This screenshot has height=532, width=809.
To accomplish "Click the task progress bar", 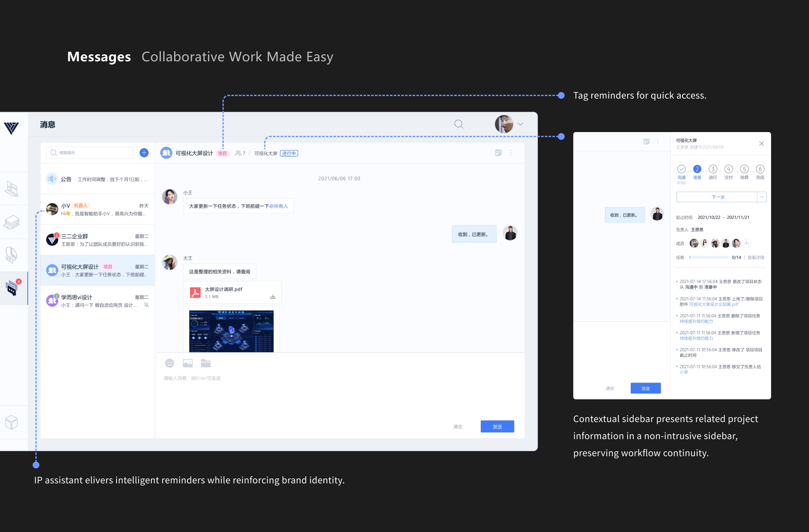I will [709, 257].
